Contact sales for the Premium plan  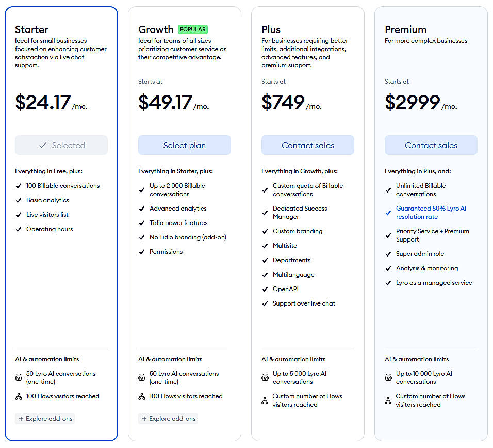[x=431, y=146]
